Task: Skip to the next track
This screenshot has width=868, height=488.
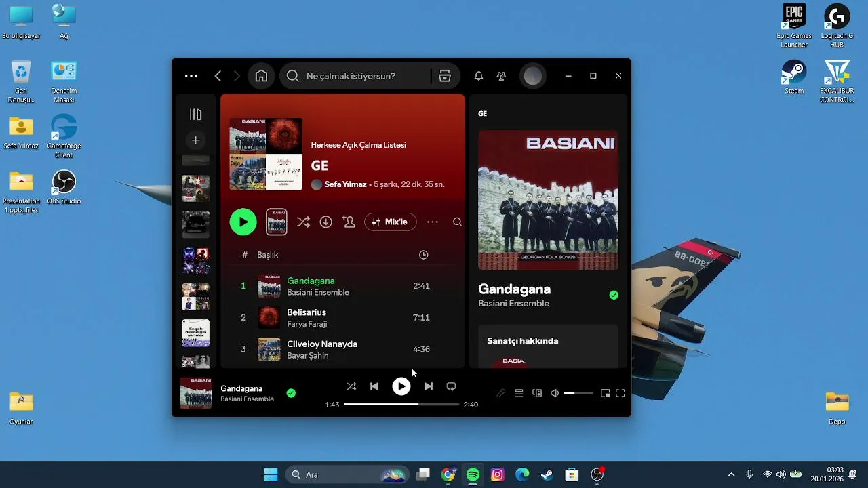Action: pyautogui.click(x=429, y=386)
